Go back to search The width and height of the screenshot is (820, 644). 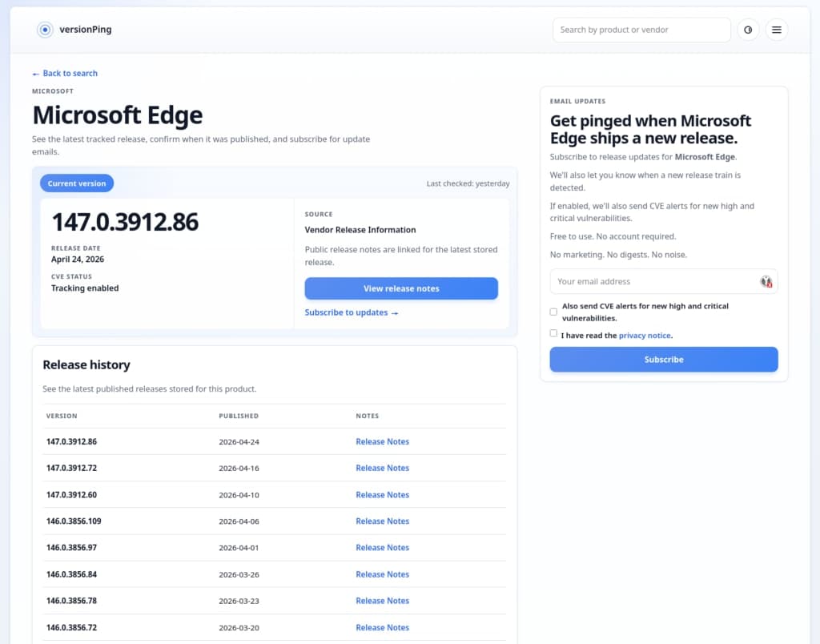[65, 73]
